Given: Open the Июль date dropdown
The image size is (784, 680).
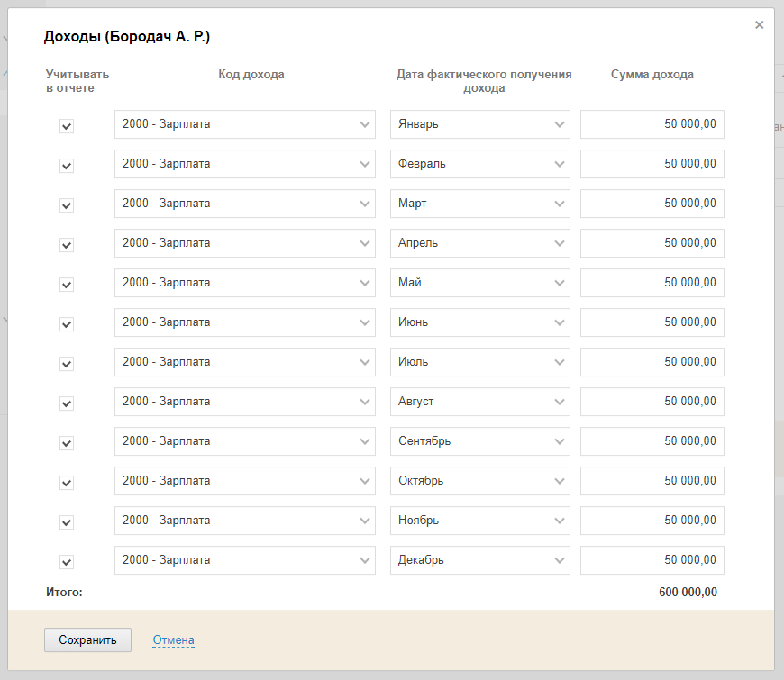Looking at the screenshot, I should [x=479, y=362].
